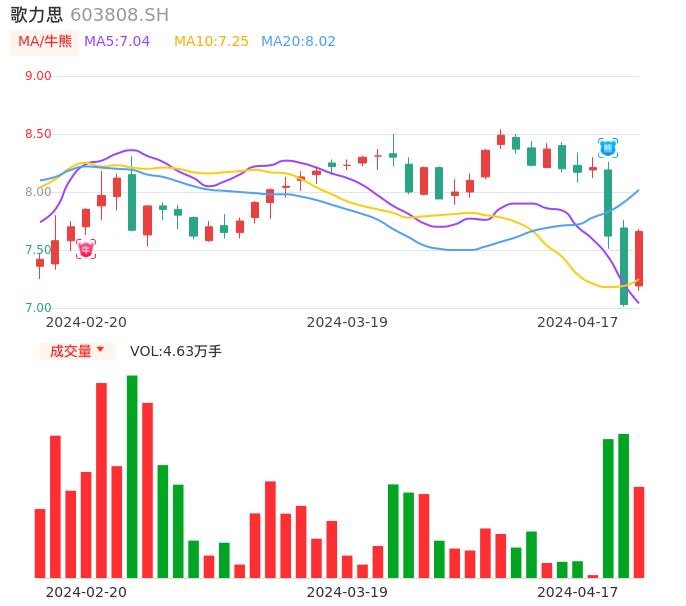Click the 2024-03-19 date under price chart
The height and width of the screenshot is (606, 686).
pos(347,322)
